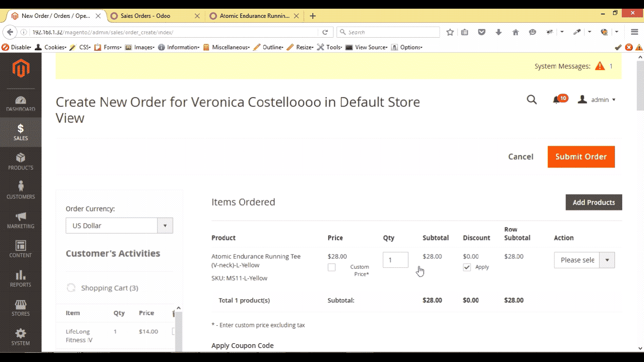Open the Dashboard section in sidebar
This screenshot has height=362, width=644.
(21, 104)
